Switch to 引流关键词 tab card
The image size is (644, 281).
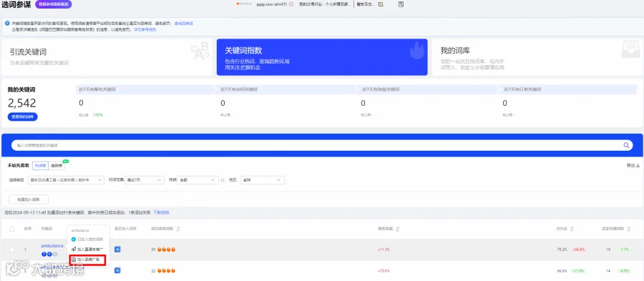pyautogui.click(x=107, y=57)
